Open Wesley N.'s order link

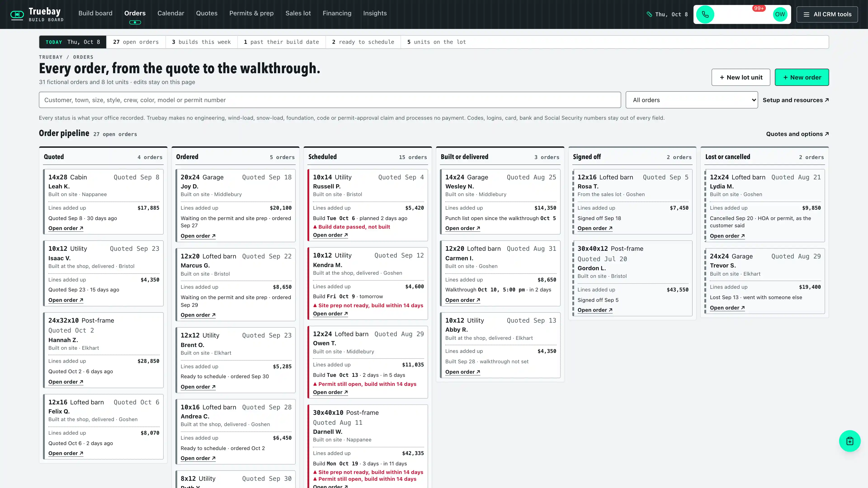[x=462, y=228]
